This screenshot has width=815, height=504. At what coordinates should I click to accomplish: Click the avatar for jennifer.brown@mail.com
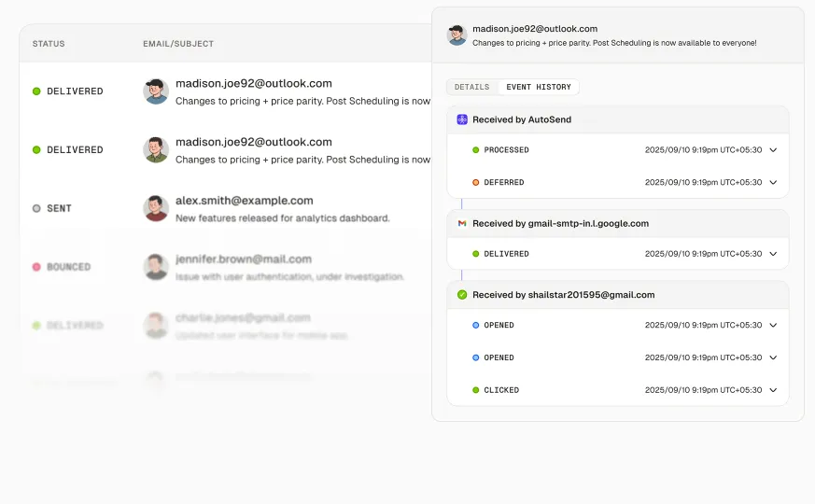[x=156, y=267]
